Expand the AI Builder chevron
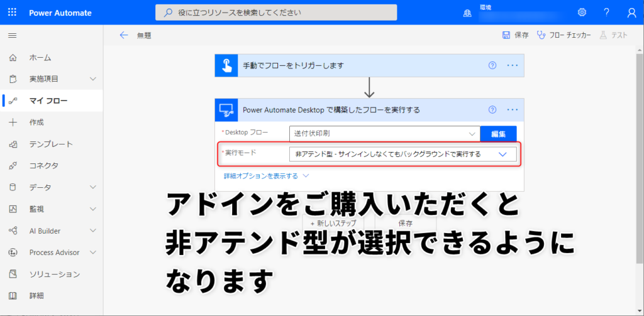This screenshot has width=644, height=316. (93, 231)
